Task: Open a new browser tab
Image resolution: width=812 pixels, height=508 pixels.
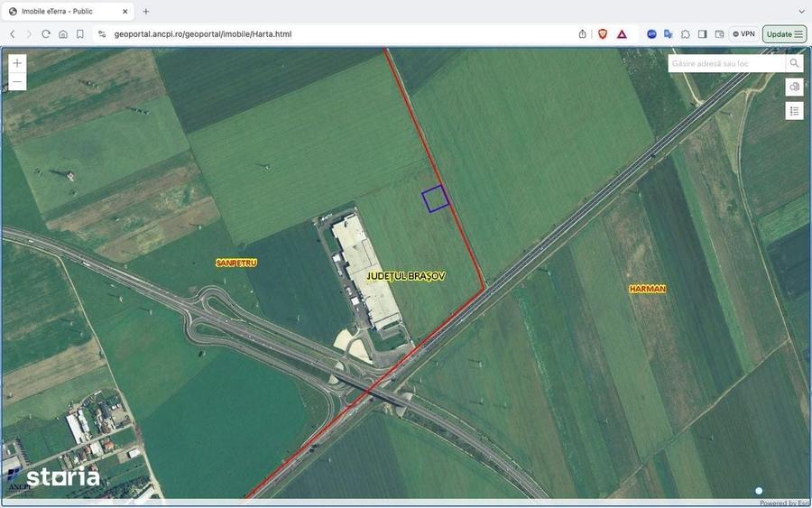Action: pos(146,11)
